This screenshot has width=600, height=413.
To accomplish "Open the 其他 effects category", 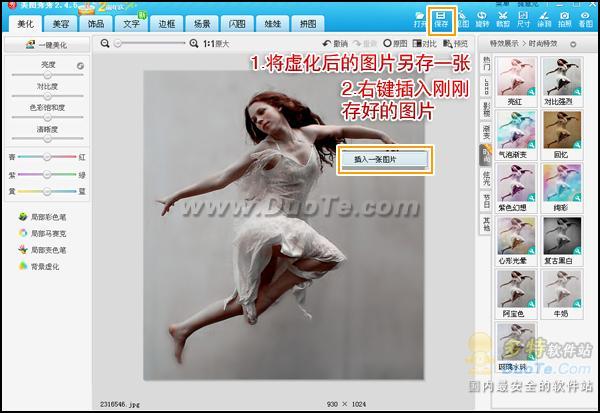I will coord(486,224).
